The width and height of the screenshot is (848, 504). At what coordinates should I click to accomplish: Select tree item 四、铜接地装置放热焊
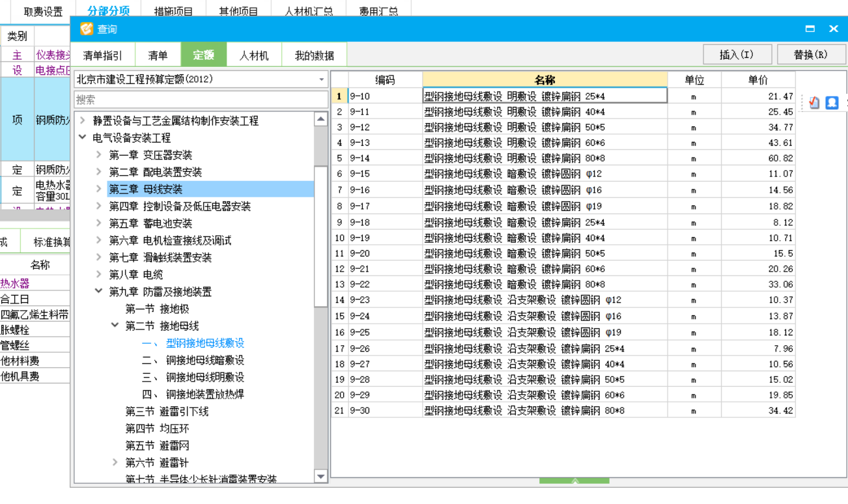[193, 394]
